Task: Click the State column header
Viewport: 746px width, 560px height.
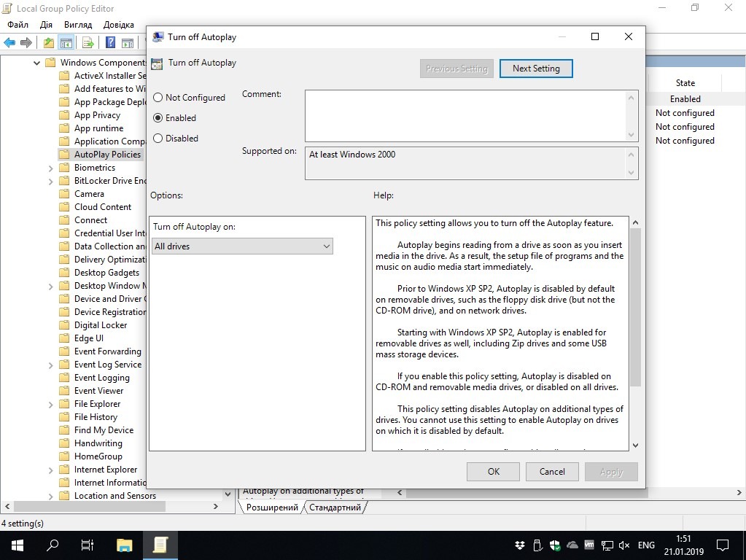Action: 685,83
